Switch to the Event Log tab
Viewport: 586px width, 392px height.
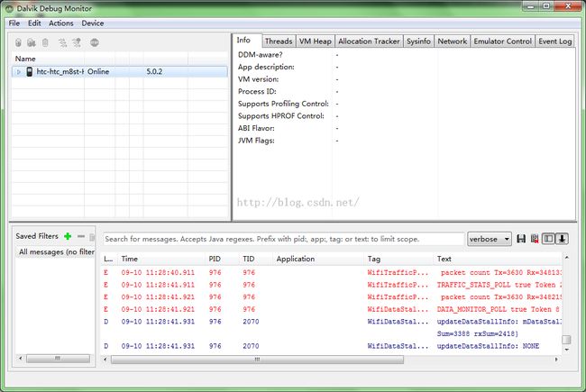[x=555, y=41]
